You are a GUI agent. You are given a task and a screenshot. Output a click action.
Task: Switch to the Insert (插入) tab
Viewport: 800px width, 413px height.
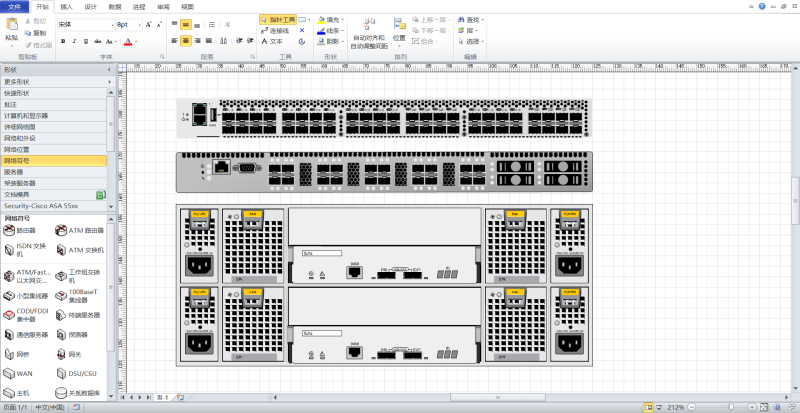click(x=66, y=7)
